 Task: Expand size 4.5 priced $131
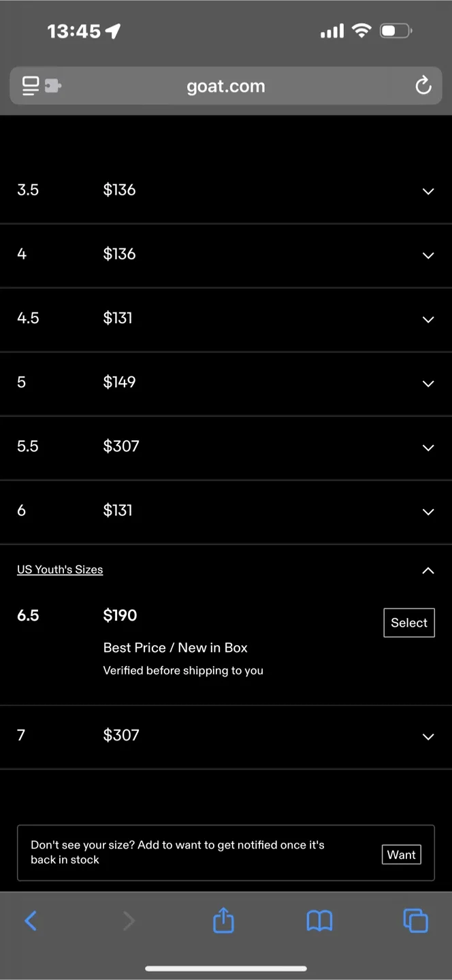427,319
